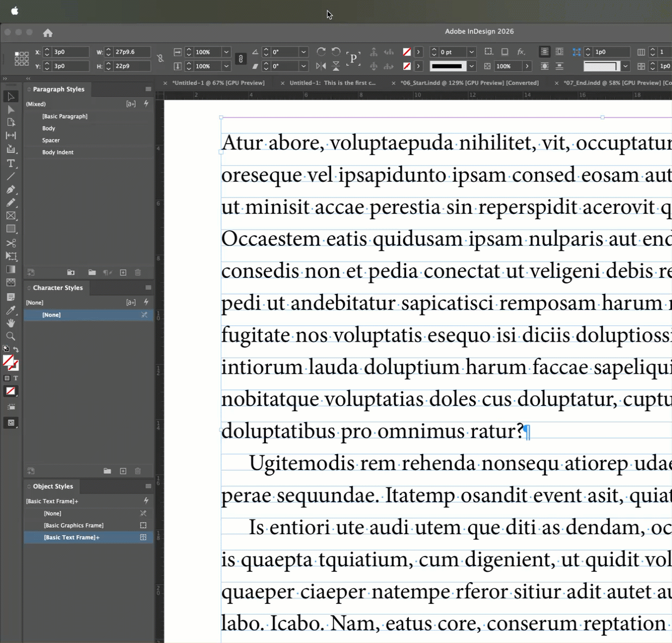
Task: Open the stroke type dropdown
Action: pyautogui.click(x=471, y=66)
